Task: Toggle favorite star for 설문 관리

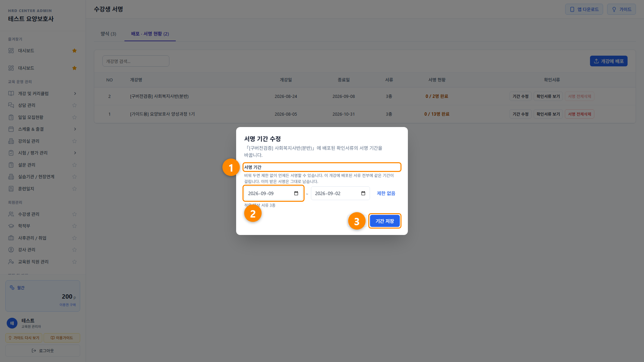Action: [x=74, y=165]
